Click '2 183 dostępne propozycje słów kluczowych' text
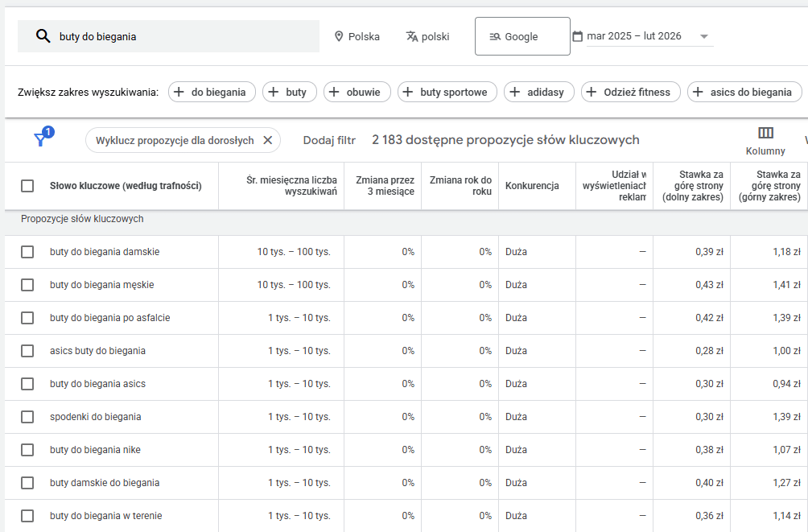The height and width of the screenshot is (532, 808). click(505, 140)
